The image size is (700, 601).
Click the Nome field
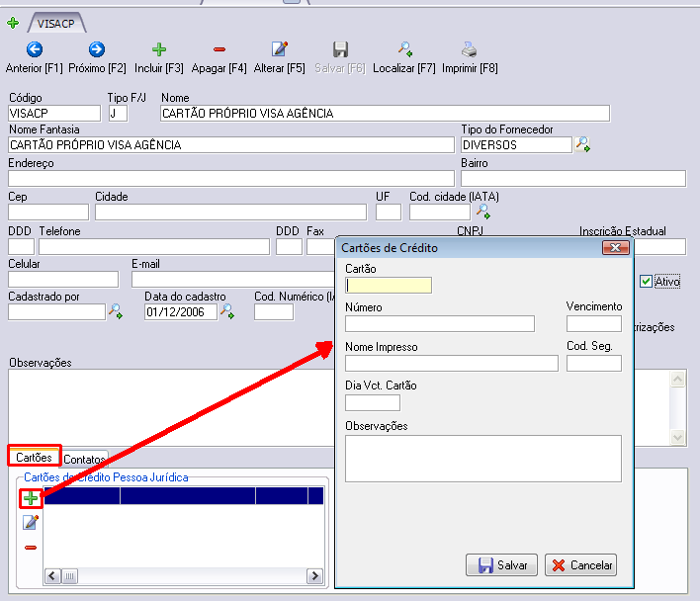[385, 114]
